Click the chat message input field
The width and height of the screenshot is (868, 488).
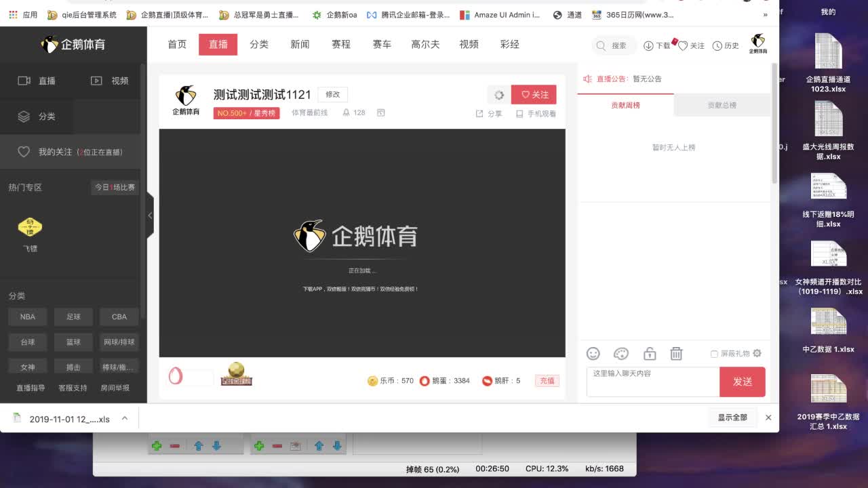pos(652,382)
